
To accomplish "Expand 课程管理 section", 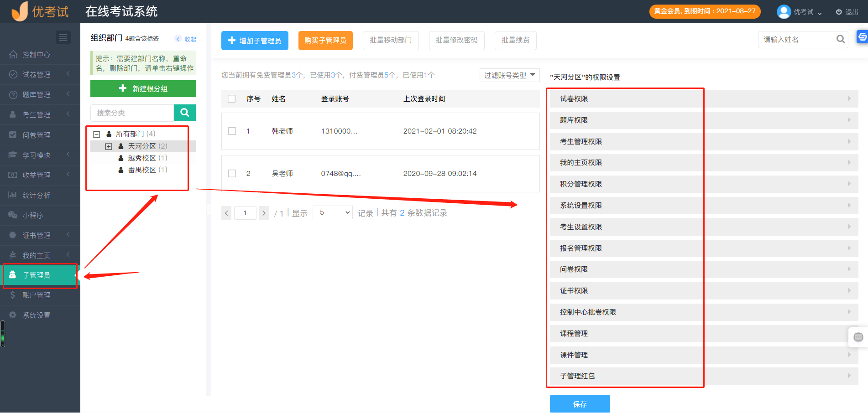I will tap(704, 334).
